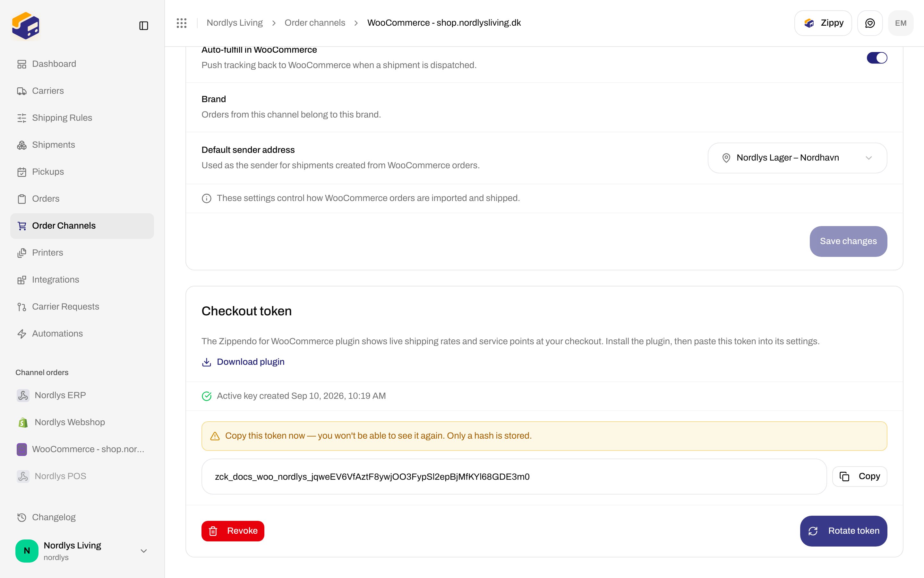
Task: Open the EM user avatar menu
Action: tap(900, 23)
